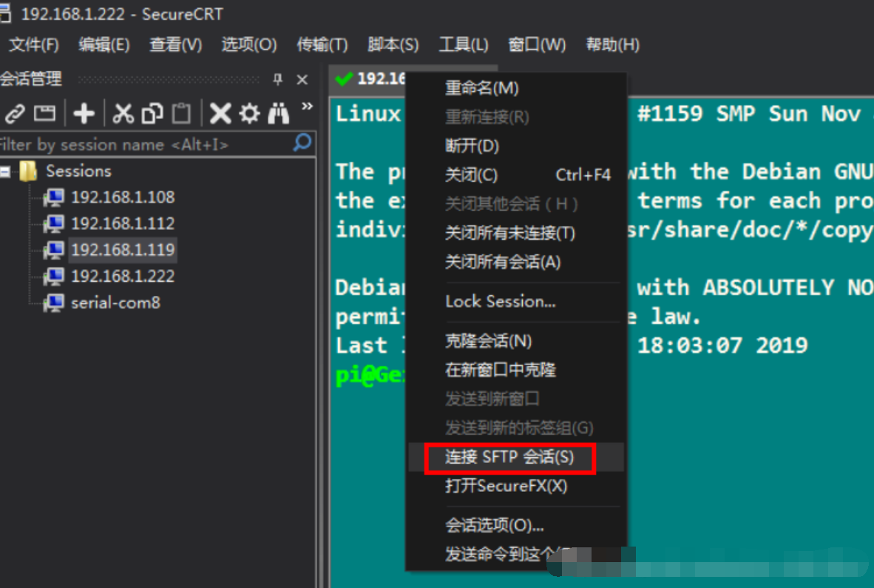Choose 关闭所有会话(A) menu item
This screenshot has width=874, height=588.
[516, 262]
